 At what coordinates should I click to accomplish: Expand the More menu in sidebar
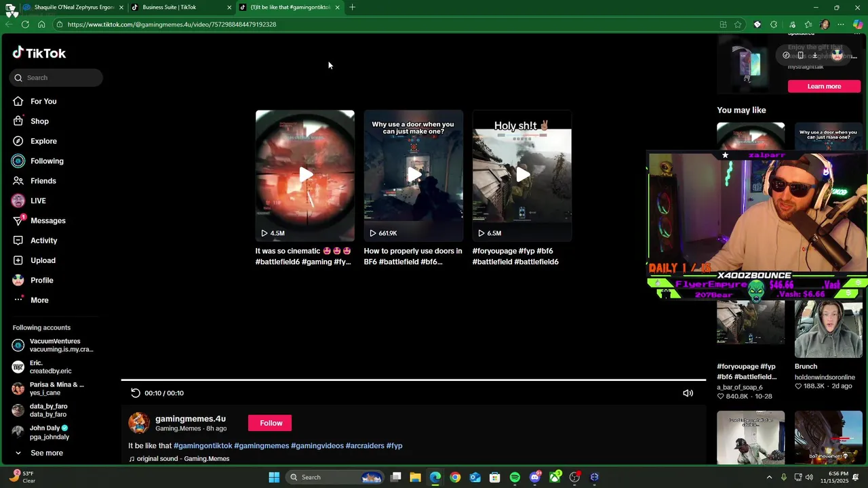point(39,300)
